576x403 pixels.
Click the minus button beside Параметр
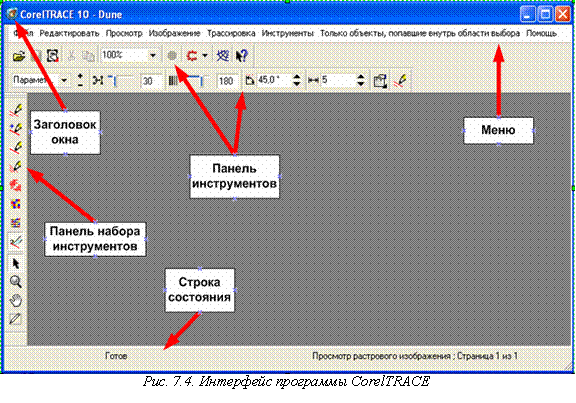point(80,85)
